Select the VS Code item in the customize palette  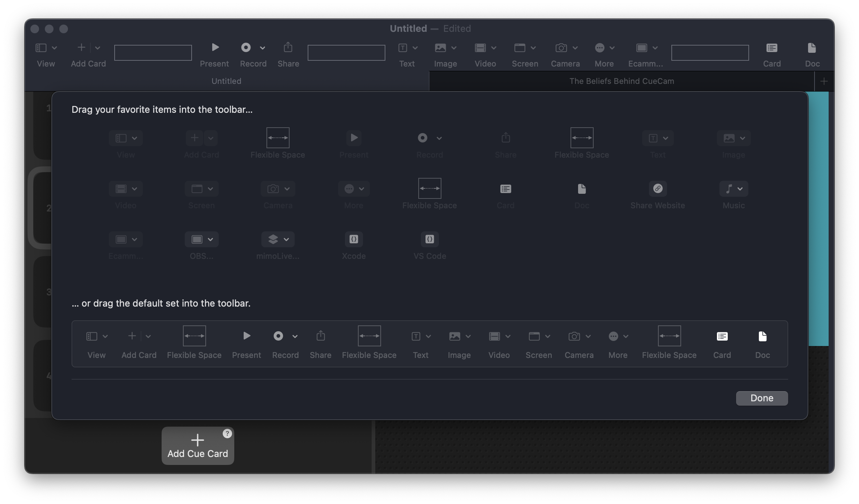click(x=429, y=245)
